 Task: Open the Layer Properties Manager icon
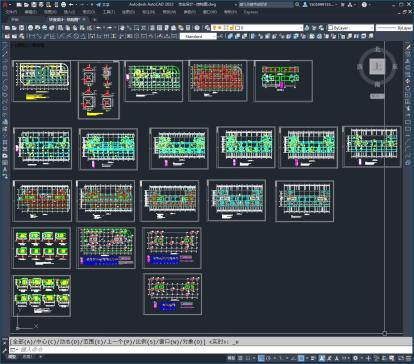[x=207, y=28]
